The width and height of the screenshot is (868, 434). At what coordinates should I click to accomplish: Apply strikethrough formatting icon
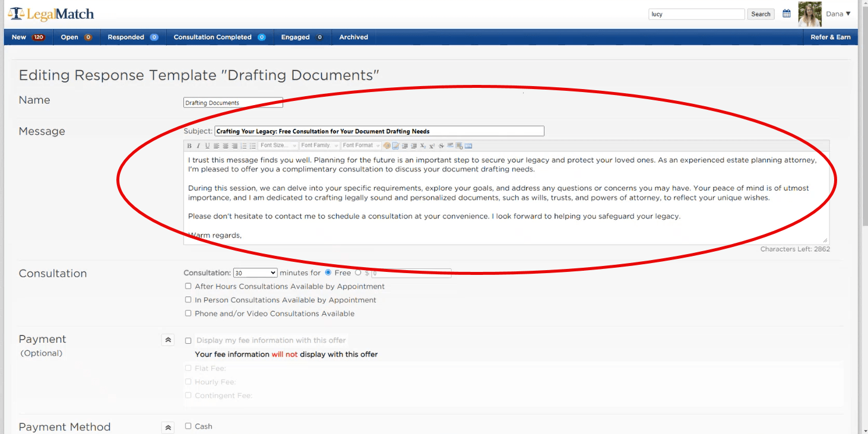click(x=441, y=146)
